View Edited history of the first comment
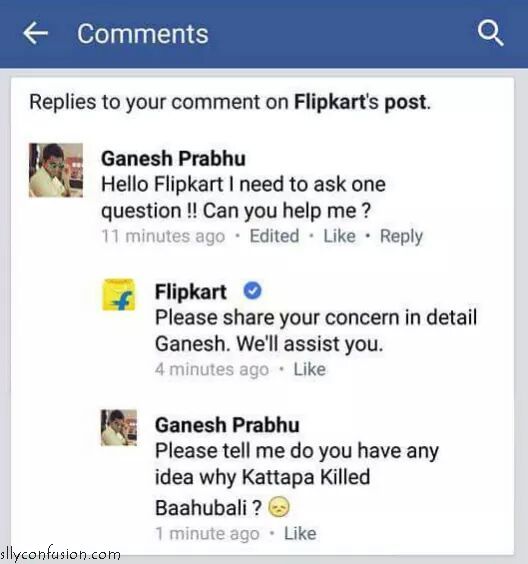Image resolution: width=528 pixels, height=564 pixels. pos(274,236)
